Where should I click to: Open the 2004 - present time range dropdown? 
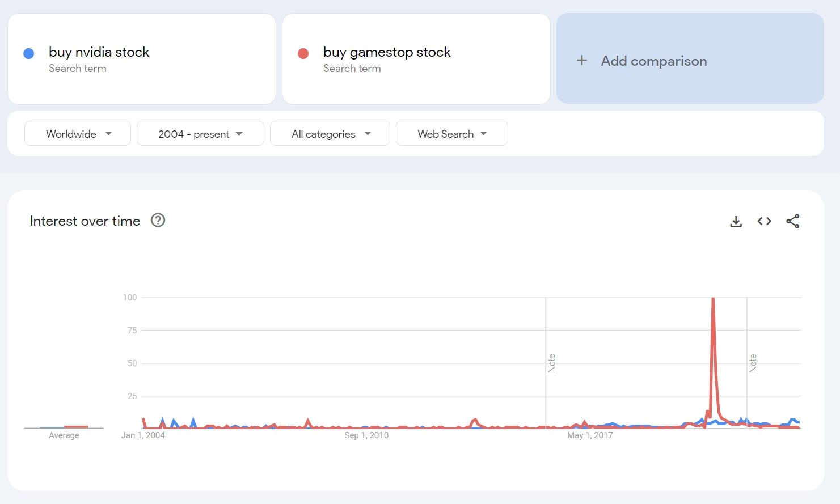(200, 134)
